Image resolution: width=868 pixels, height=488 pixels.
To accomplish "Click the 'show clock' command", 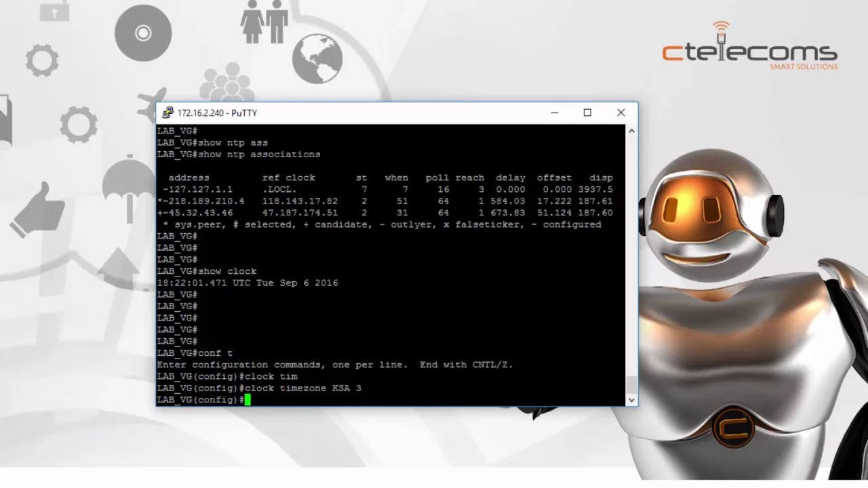I will point(227,271).
